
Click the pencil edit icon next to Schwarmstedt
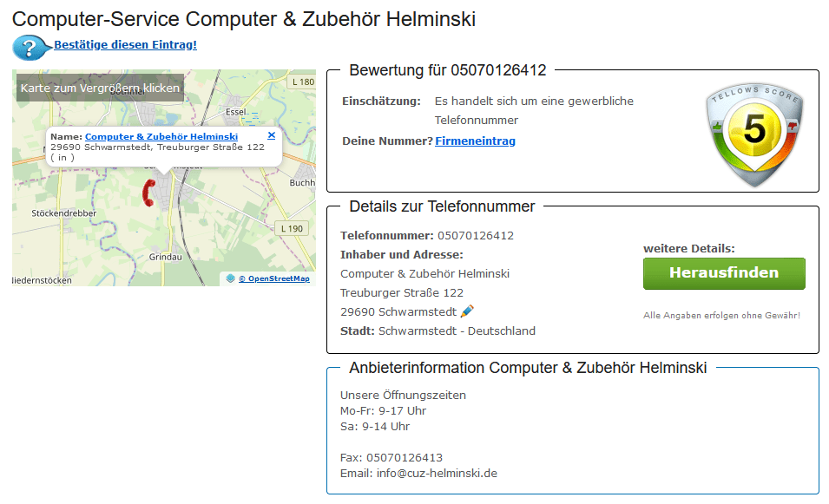tap(467, 311)
